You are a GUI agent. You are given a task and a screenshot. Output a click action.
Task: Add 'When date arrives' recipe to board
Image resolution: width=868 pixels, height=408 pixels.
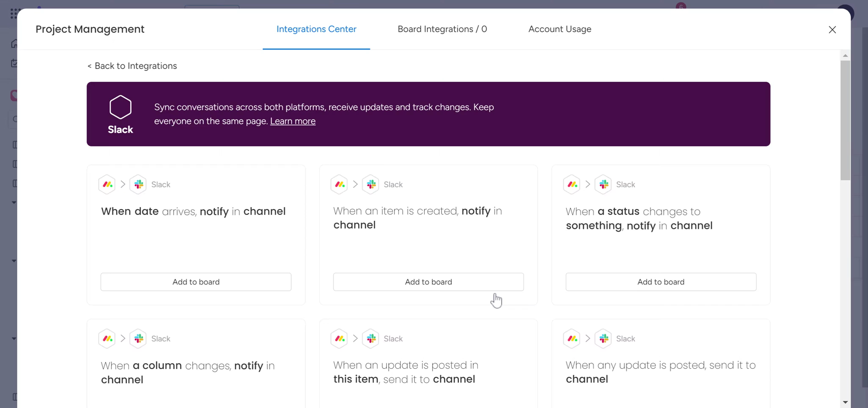click(x=196, y=282)
